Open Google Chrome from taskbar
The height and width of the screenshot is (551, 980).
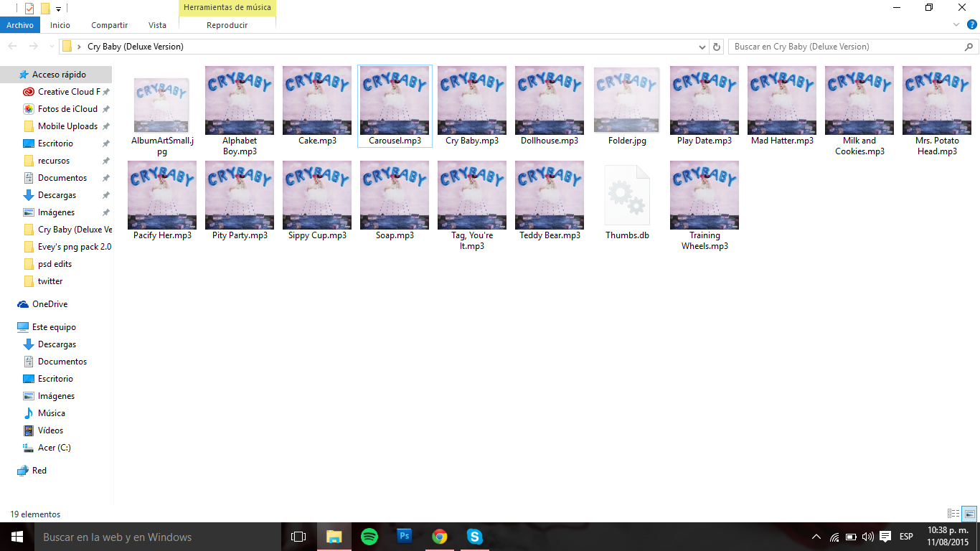click(440, 537)
